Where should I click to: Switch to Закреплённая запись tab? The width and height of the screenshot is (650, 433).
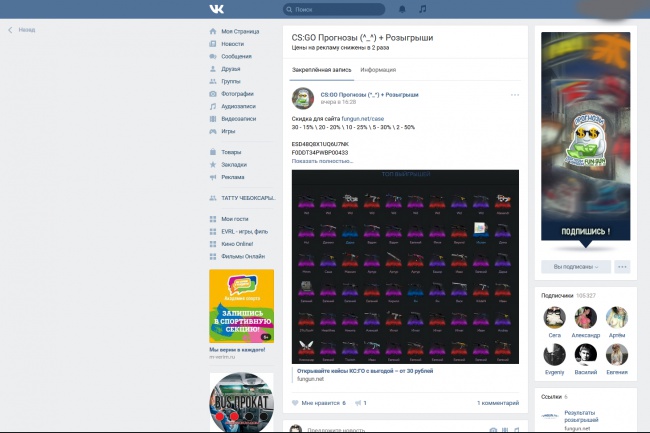coord(321,70)
